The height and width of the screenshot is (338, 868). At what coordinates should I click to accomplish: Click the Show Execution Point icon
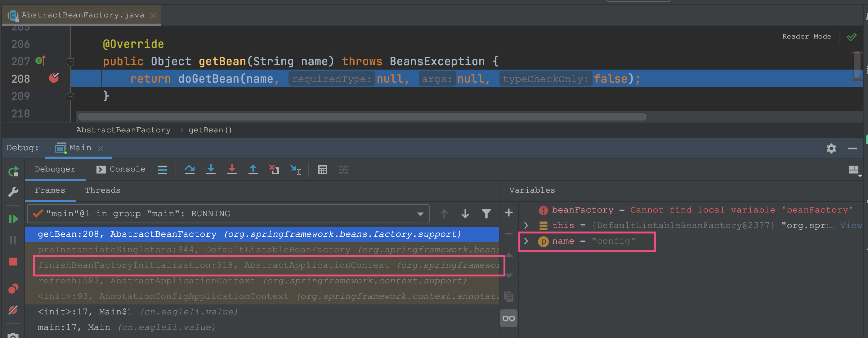tap(163, 170)
